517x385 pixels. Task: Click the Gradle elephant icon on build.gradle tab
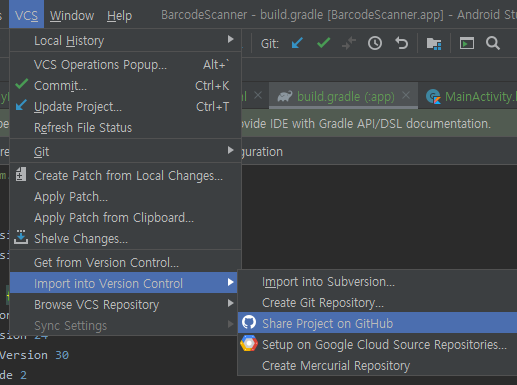tap(285, 97)
